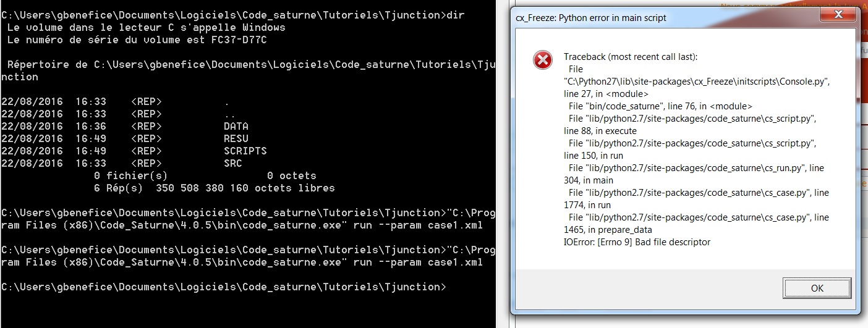The image size is (868, 328).
Task: Click the free bytes count line
Action: coord(213,188)
